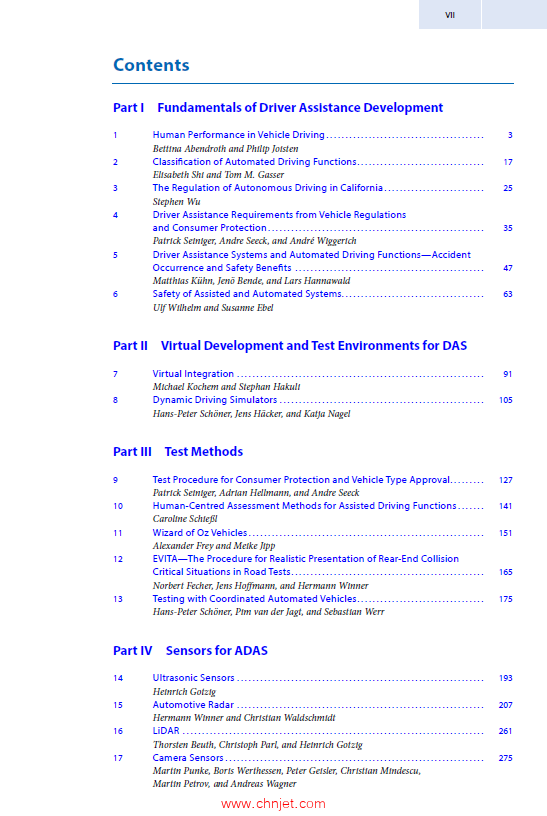Click page number 175
The width and height of the screenshot is (547, 816).
click(x=506, y=600)
